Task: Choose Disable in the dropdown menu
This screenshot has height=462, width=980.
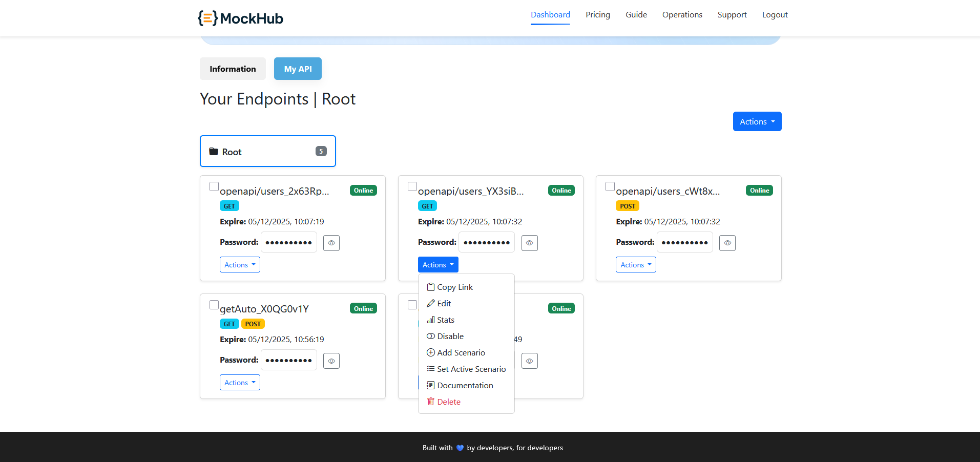Action: pos(449,336)
